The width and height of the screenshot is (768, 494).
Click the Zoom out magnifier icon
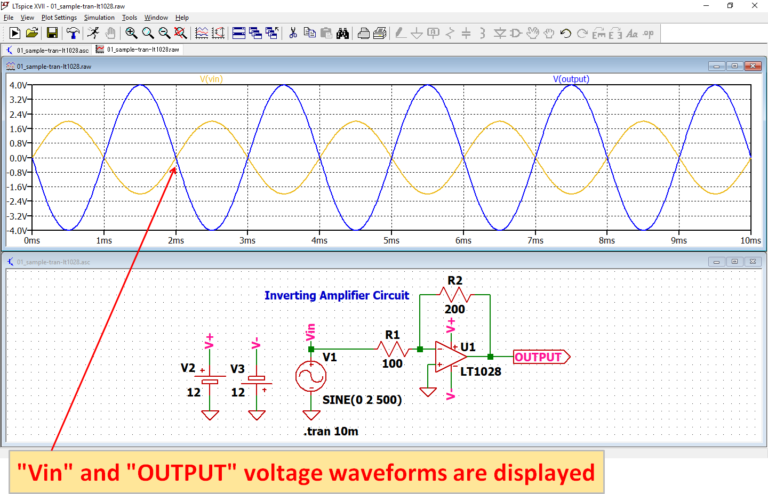coord(164,33)
